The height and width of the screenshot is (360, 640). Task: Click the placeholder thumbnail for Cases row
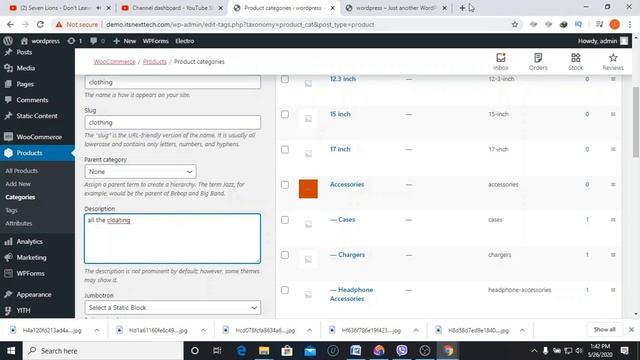(x=308, y=224)
